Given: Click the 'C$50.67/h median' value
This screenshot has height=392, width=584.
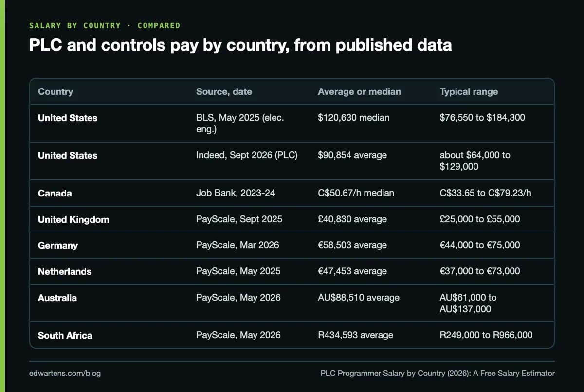Looking at the screenshot, I should pos(356,193).
